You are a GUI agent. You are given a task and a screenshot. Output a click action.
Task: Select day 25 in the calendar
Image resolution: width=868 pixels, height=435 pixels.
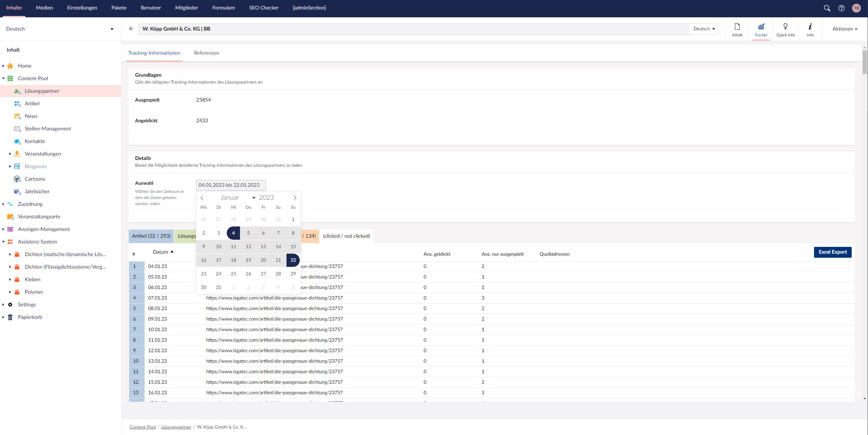tap(233, 274)
